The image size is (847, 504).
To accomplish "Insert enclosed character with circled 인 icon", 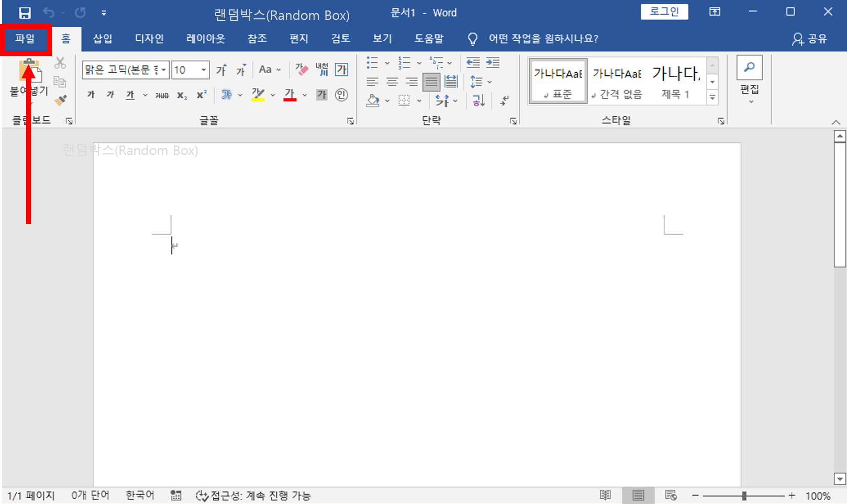I will 341,95.
